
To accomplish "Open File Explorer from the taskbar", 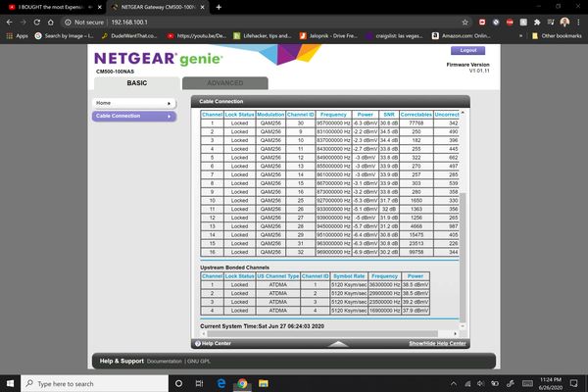I will [264, 383].
